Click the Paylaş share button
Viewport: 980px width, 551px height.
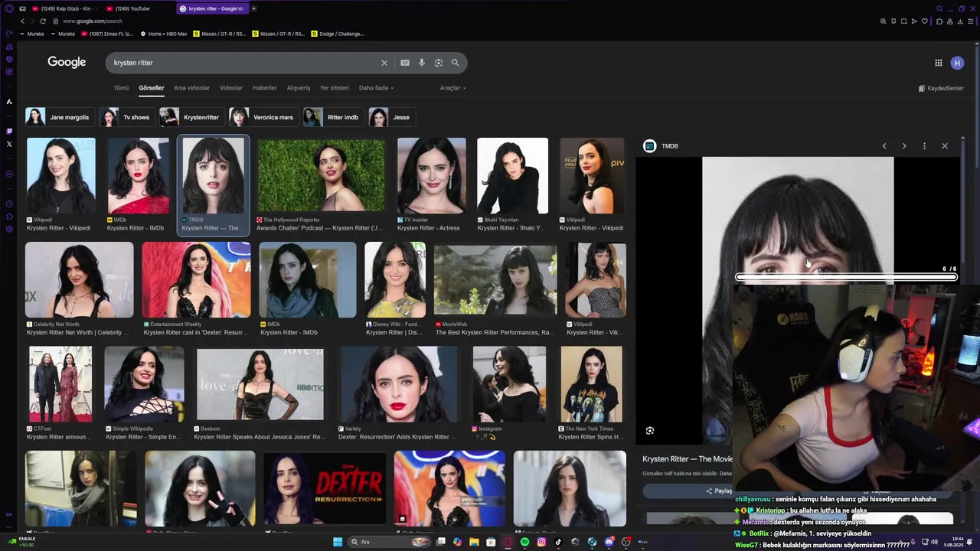[x=687, y=491]
